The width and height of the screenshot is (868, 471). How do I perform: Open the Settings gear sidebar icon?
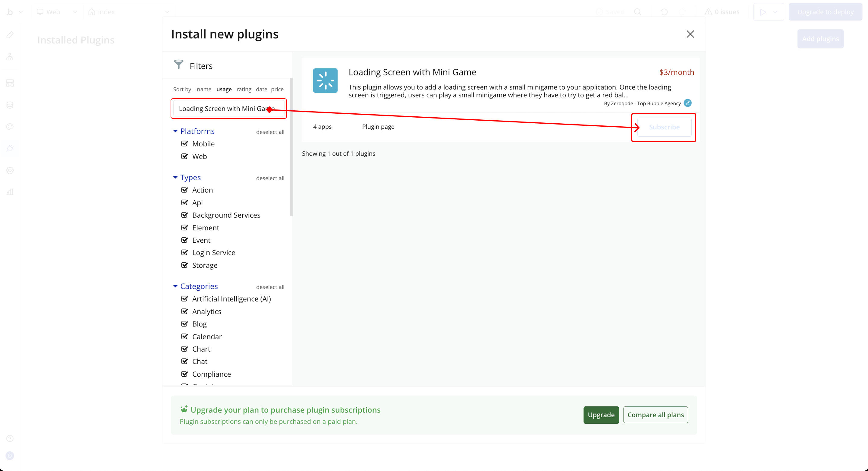pyautogui.click(x=10, y=170)
